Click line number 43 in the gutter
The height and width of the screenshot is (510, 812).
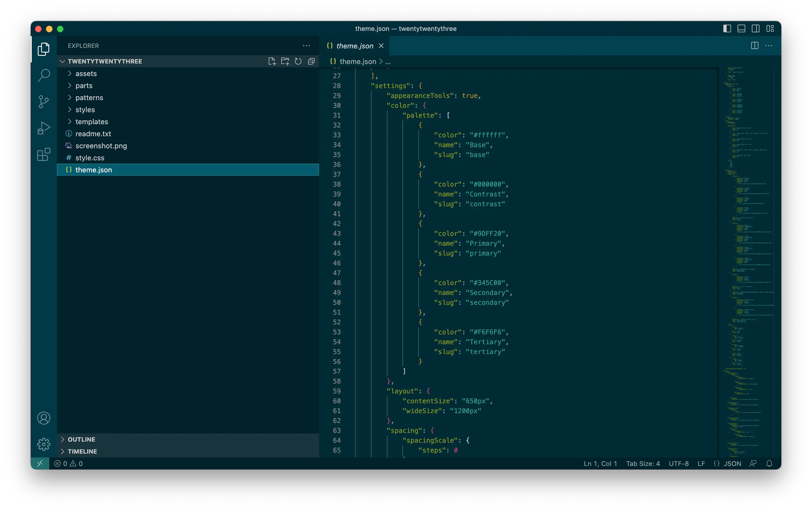click(337, 233)
